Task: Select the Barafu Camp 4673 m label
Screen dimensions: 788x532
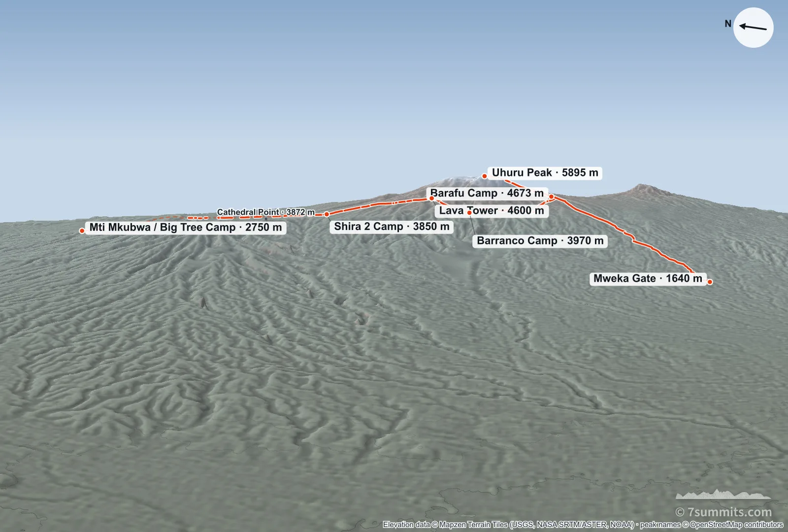Action: coord(487,193)
